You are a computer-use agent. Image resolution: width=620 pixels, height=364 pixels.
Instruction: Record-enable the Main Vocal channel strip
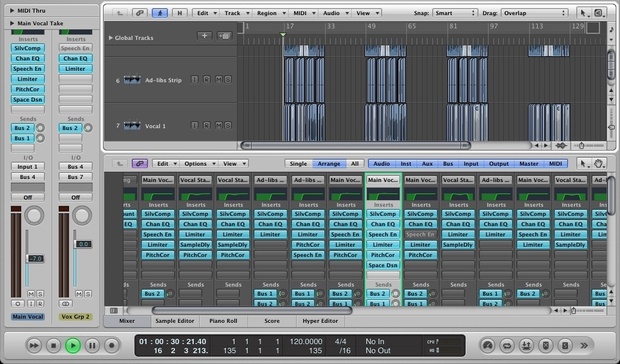pos(40,304)
